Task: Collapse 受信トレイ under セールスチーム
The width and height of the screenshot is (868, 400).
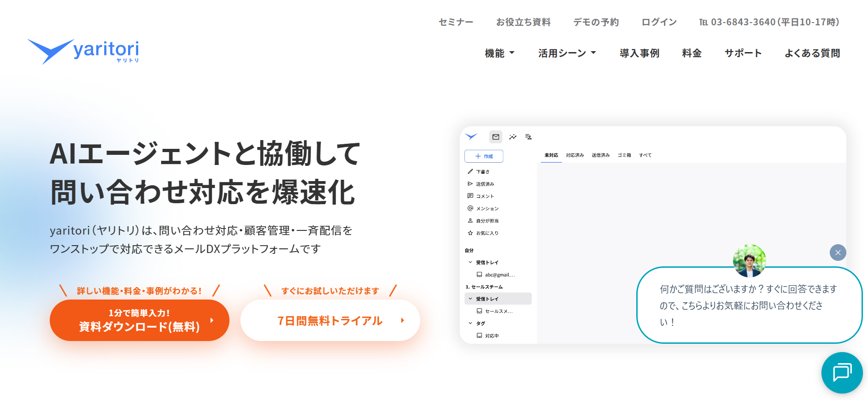Action: (470, 299)
